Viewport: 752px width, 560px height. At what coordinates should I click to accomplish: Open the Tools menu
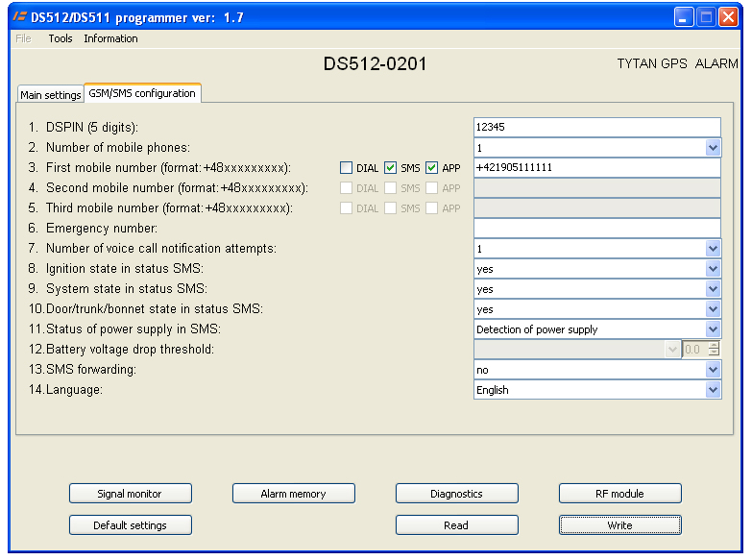click(x=61, y=38)
